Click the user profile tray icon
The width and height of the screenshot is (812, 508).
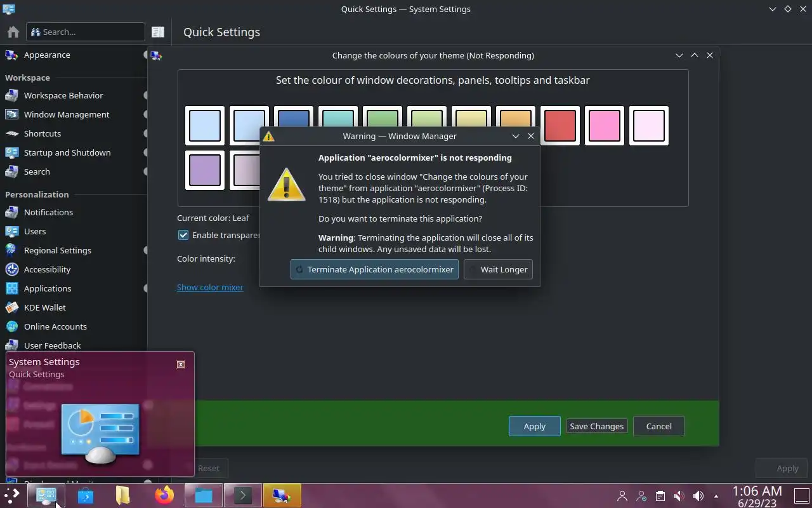[622, 496]
